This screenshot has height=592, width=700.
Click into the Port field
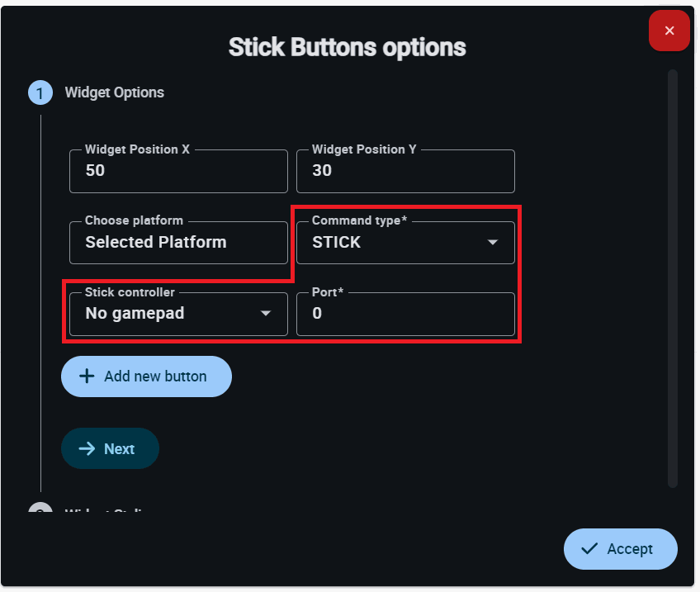tap(405, 314)
